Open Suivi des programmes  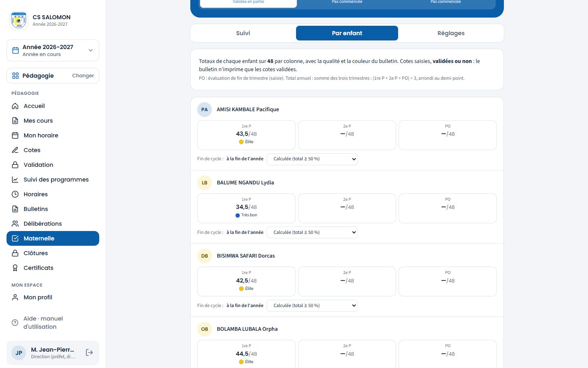coord(53,180)
